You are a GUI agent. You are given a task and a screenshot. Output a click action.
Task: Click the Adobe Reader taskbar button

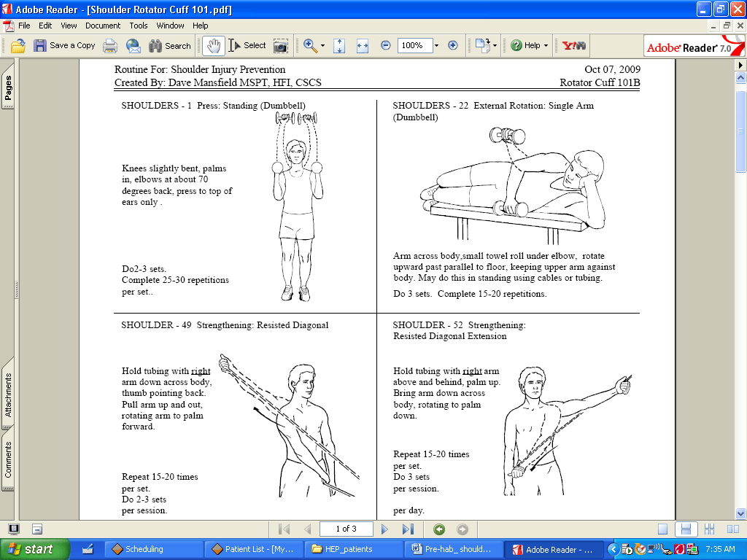[553, 549]
